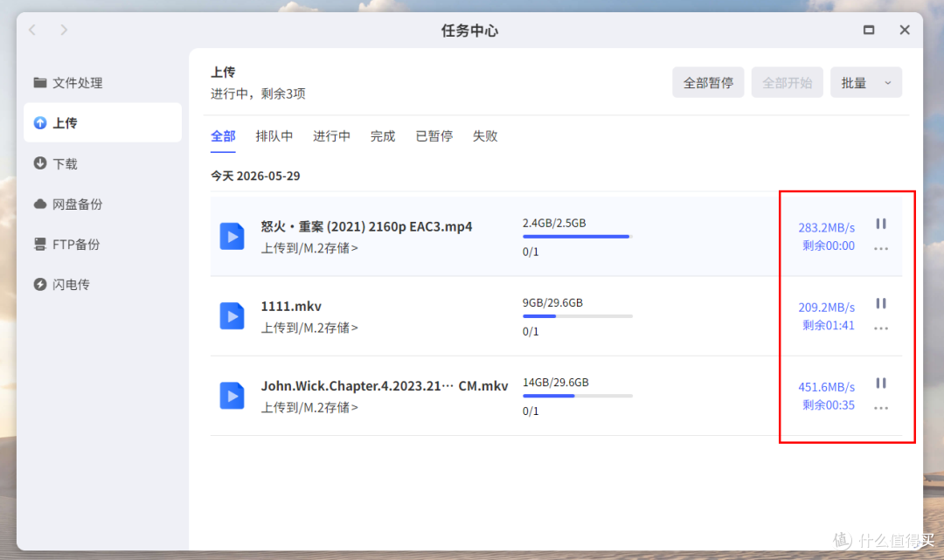The width and height of the screenshot is (944, 560).
Task: Select file name John.Wick.Chapter.4.2023 mkv
Action: pos(384,386)
